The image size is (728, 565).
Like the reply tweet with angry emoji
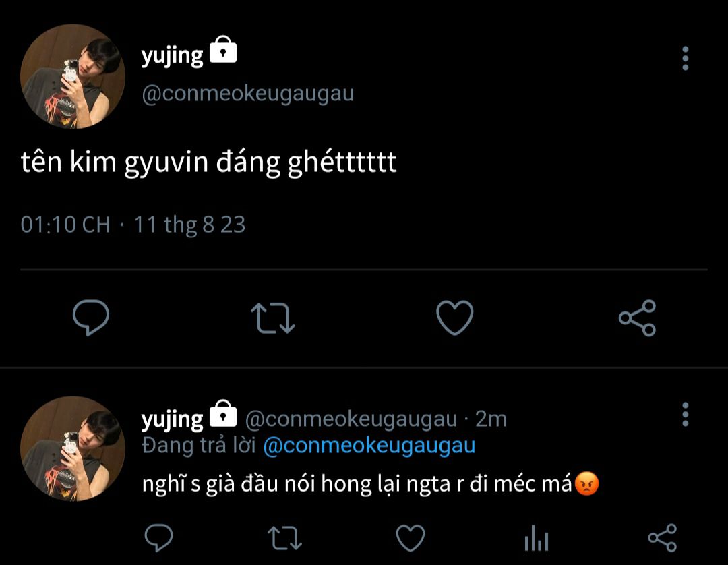click(x=410, y=538)
